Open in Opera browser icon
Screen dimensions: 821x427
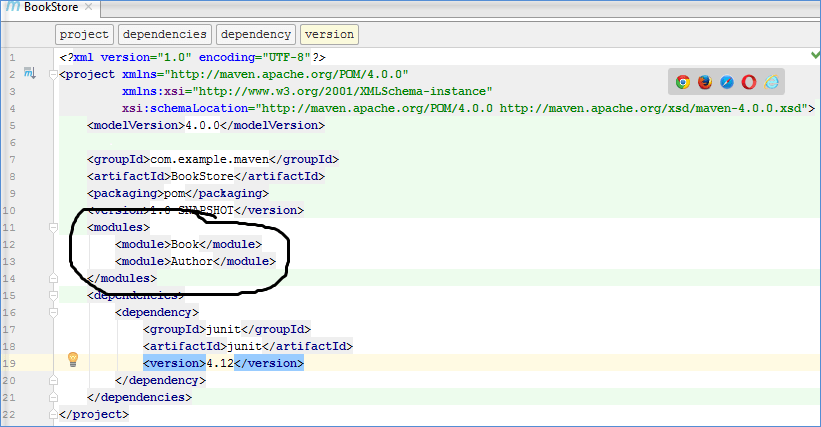pos(749,83)
